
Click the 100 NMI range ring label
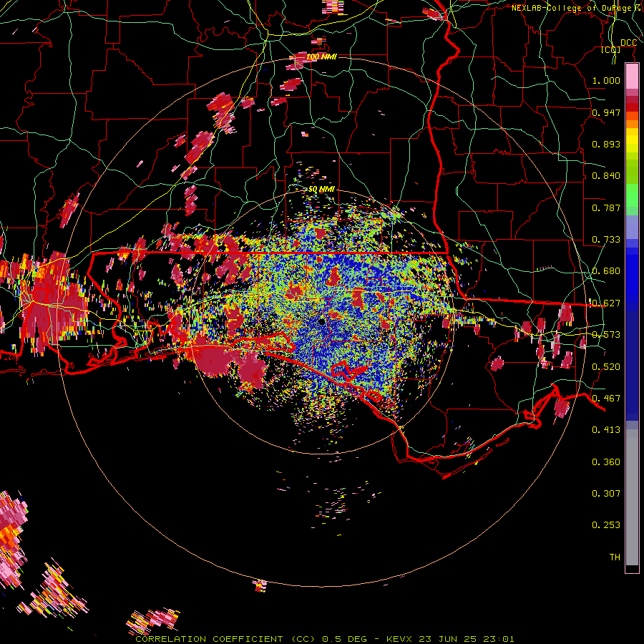tap(322, 57)
